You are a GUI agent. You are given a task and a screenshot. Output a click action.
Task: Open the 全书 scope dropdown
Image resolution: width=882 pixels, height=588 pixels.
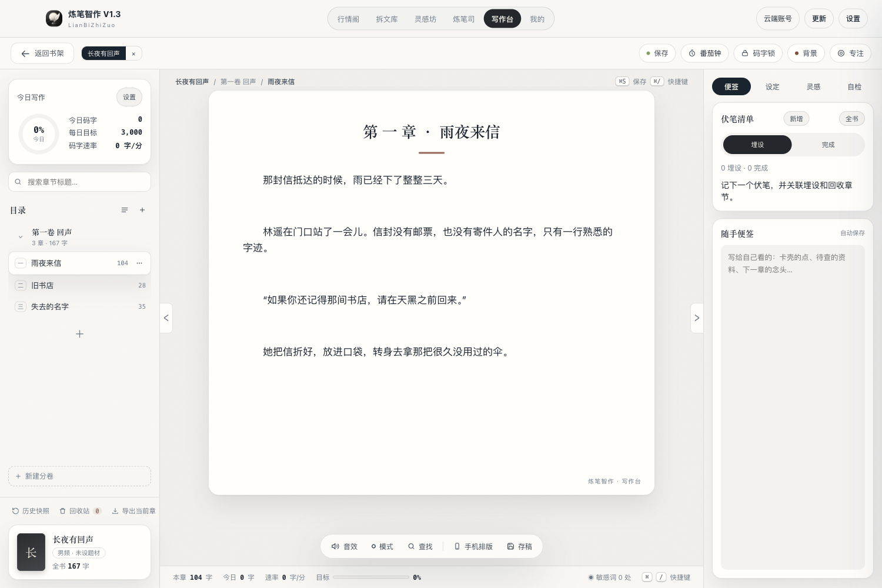pos(852,119)
